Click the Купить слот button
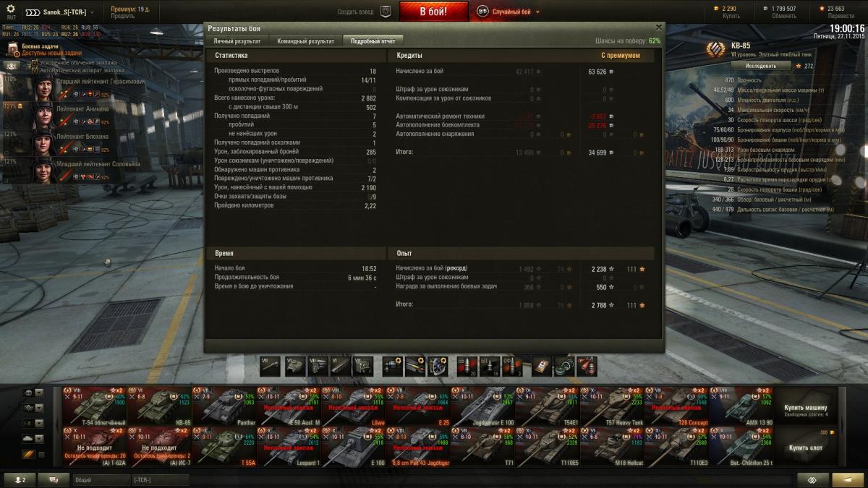This screenshot has width=868, height=488. (x=807, y=446)
